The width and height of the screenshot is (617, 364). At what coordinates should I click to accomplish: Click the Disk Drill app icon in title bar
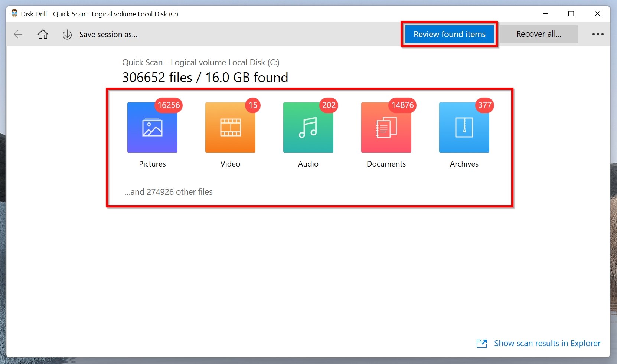pos(14,14)
